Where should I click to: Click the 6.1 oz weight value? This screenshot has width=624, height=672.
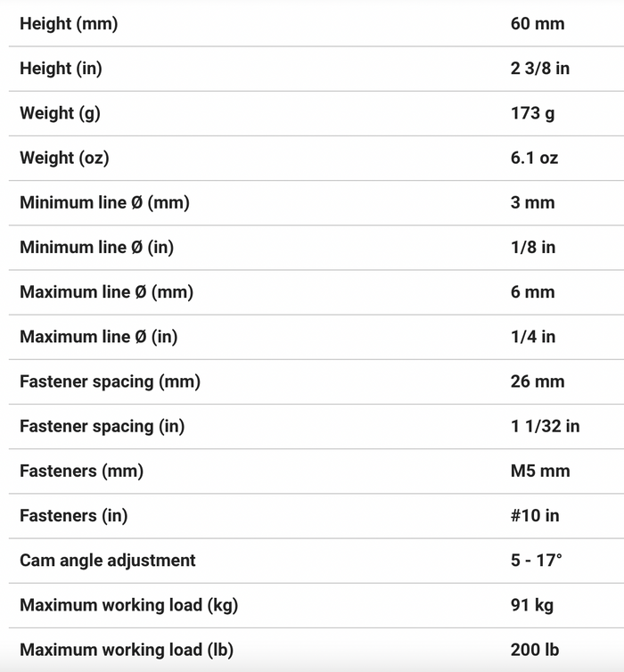point(534,158)
